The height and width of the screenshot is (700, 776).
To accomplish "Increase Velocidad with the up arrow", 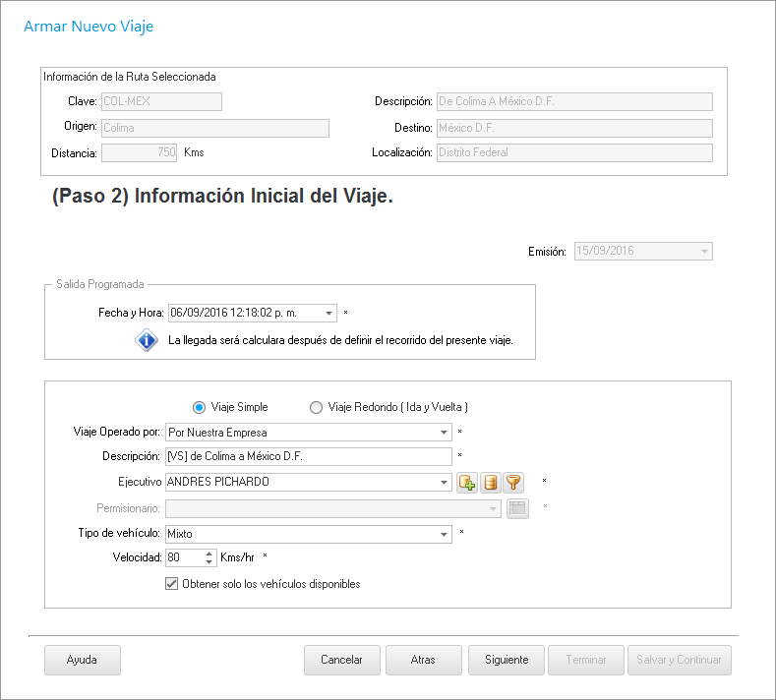I will pyautogui.click(x=209, y=554).
